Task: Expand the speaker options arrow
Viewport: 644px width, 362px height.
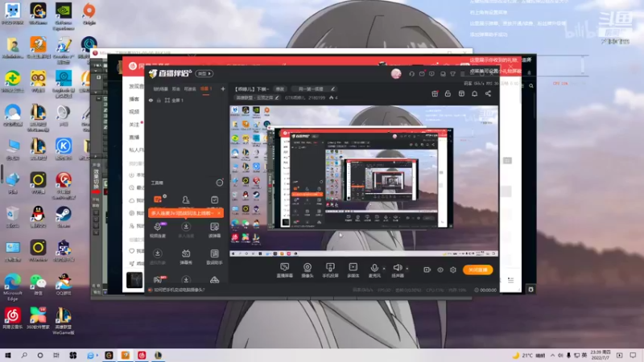Action: click(x=407, y=269)
